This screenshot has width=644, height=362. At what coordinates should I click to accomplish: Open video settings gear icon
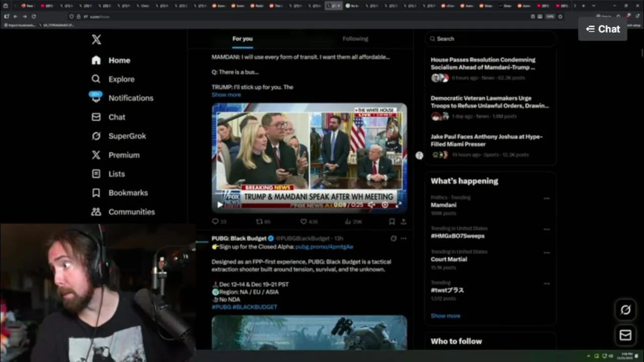385,205
